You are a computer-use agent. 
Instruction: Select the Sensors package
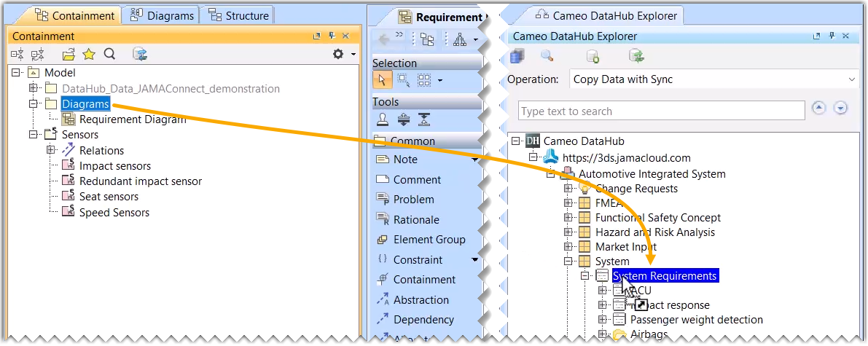pos(80,135)
